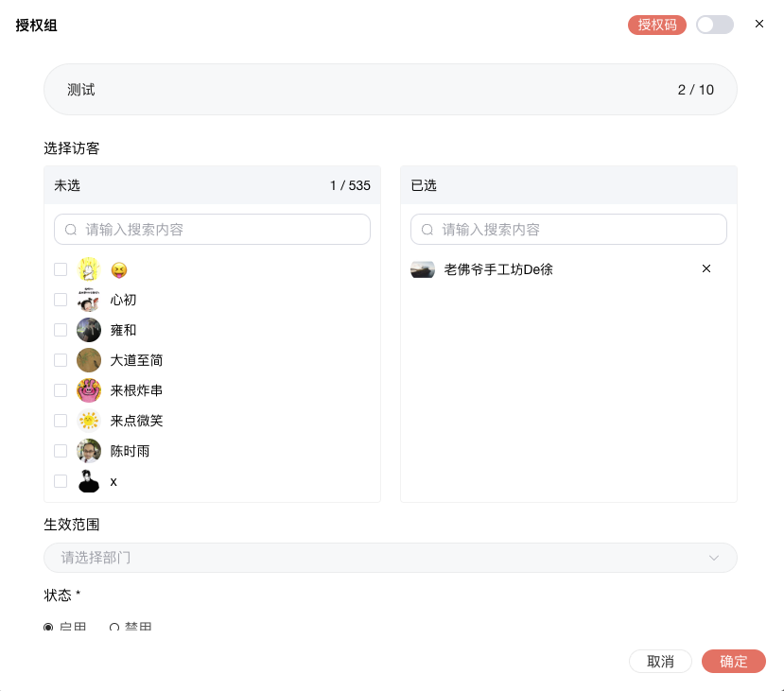Toggle the 授权码 switch
The width and height of the screenshot is (784, 691).
pyautogui.click(x=714, y=25)
